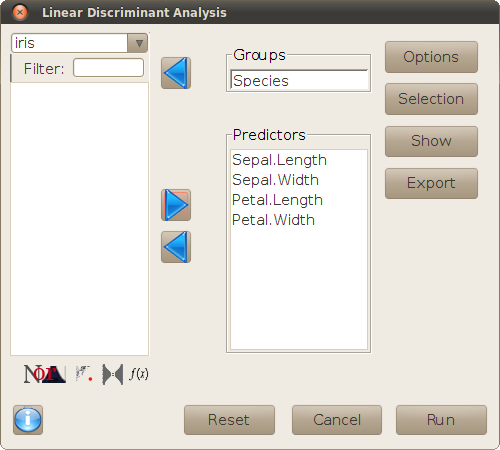The width and height of the screenshot is (500, 450).
Task: Click the normal distribution transform icon
Action: pos(45,374)
